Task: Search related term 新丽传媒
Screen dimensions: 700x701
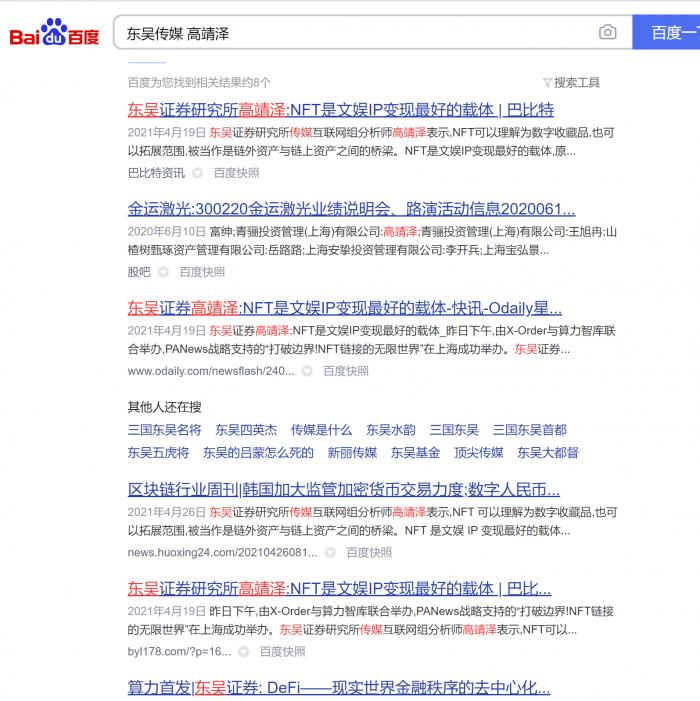Action: click(x=352, y=452)
